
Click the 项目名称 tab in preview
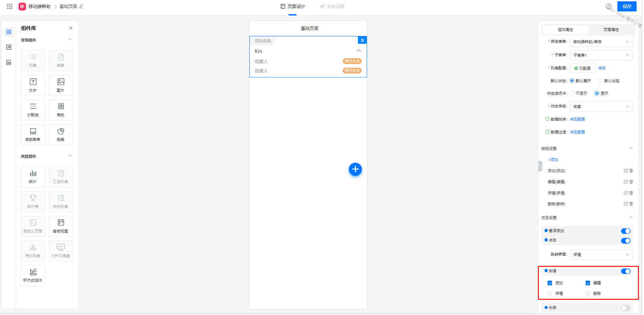tap(263, 41)
